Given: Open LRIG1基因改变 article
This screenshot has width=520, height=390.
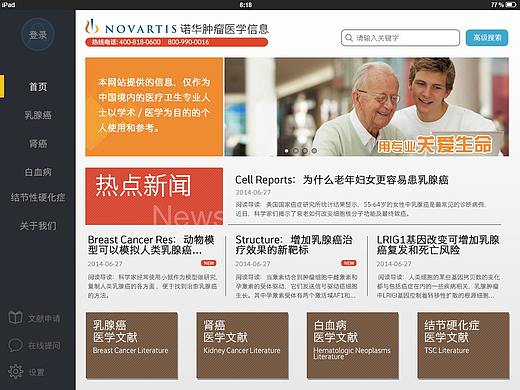Looking at the screenshot, I should point(438,245).
